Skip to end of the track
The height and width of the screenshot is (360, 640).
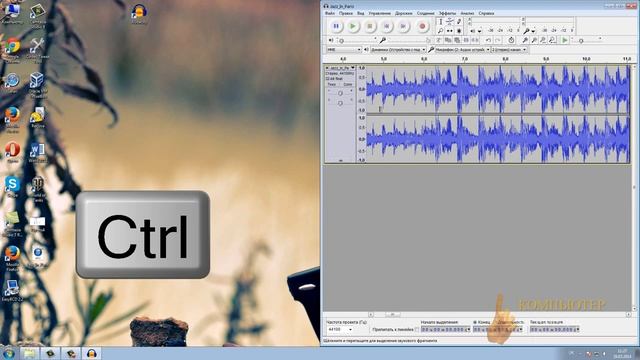tap(403, 26)
